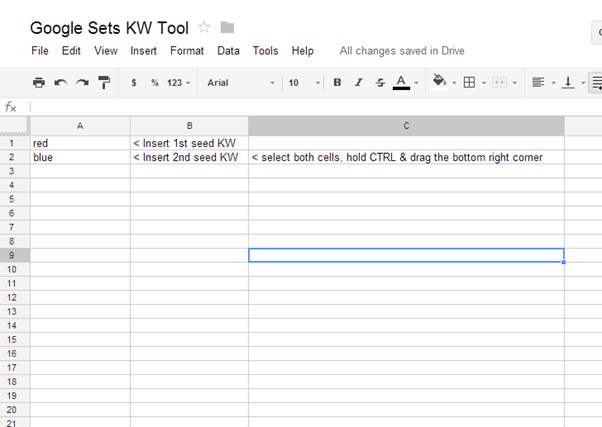Select row 20 header
The width and height of the screenshot is (602, 427).
(15, 410)
